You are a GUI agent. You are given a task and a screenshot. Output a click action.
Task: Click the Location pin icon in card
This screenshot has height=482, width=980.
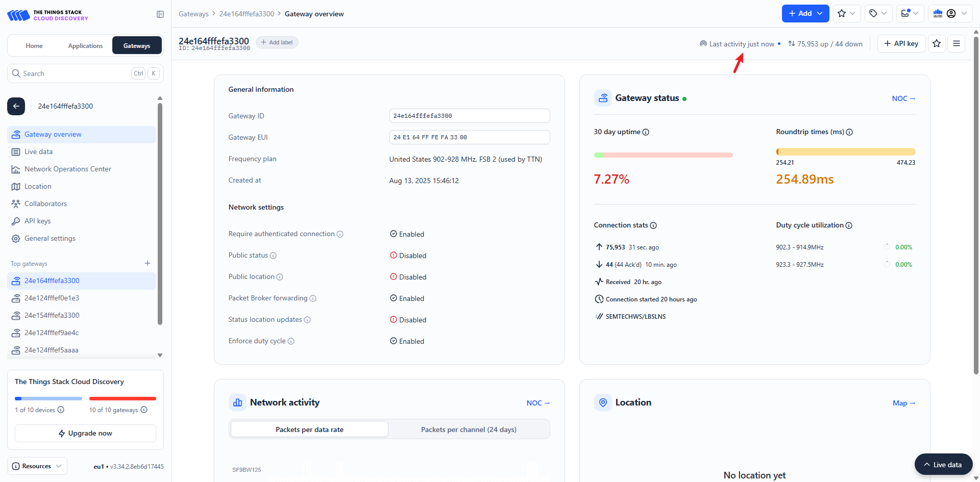click(x=603, y=402)
